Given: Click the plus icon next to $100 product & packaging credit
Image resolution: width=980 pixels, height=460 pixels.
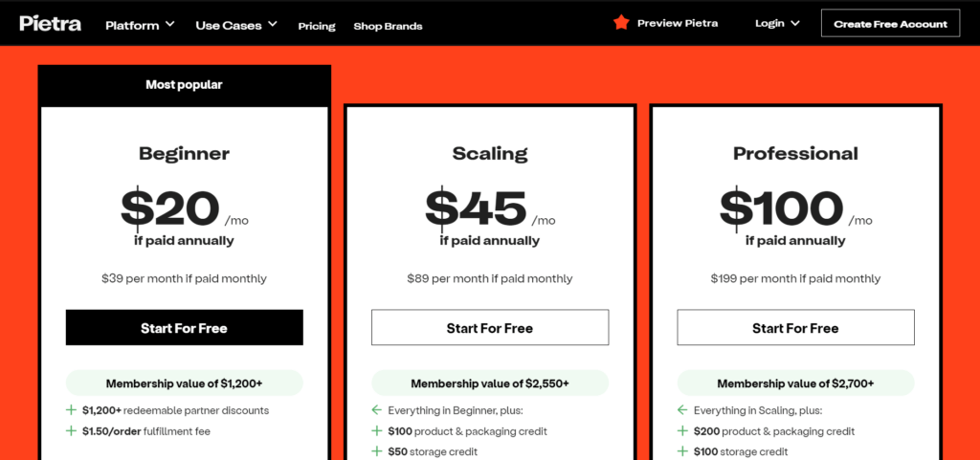Looking at the screenshot, I should click(x=376, y=431).
